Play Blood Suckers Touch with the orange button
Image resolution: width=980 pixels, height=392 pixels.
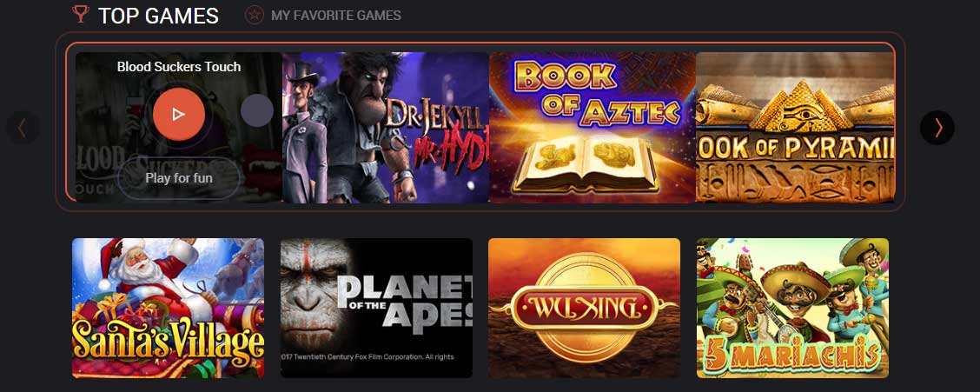[x=179, y=115]
